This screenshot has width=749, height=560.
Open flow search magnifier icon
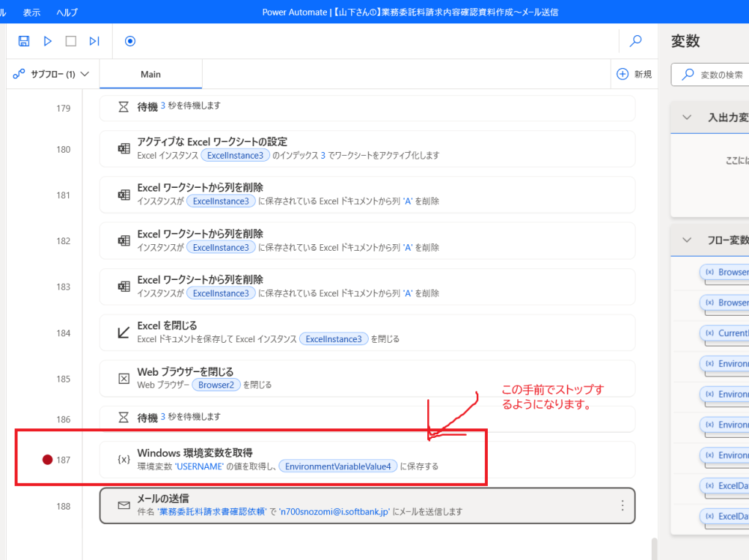pyautogui.click(x=636, y=41)
